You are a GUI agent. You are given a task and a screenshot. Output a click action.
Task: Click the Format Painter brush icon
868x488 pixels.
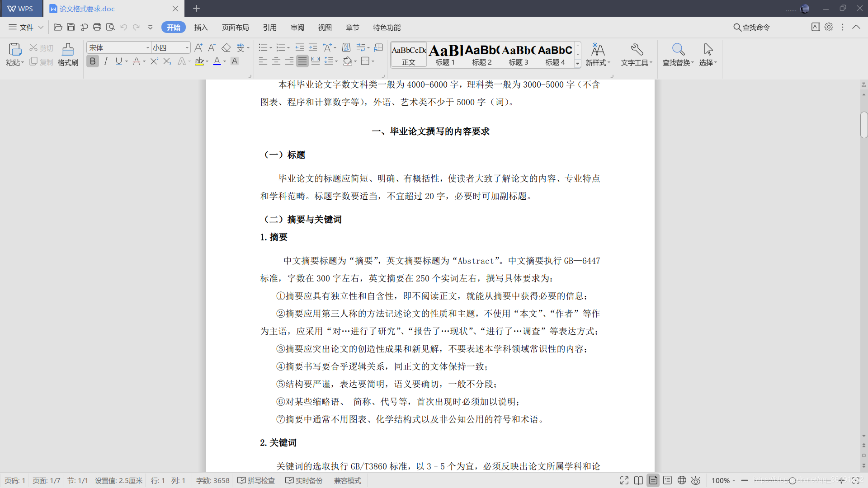[x=68, y=50]
